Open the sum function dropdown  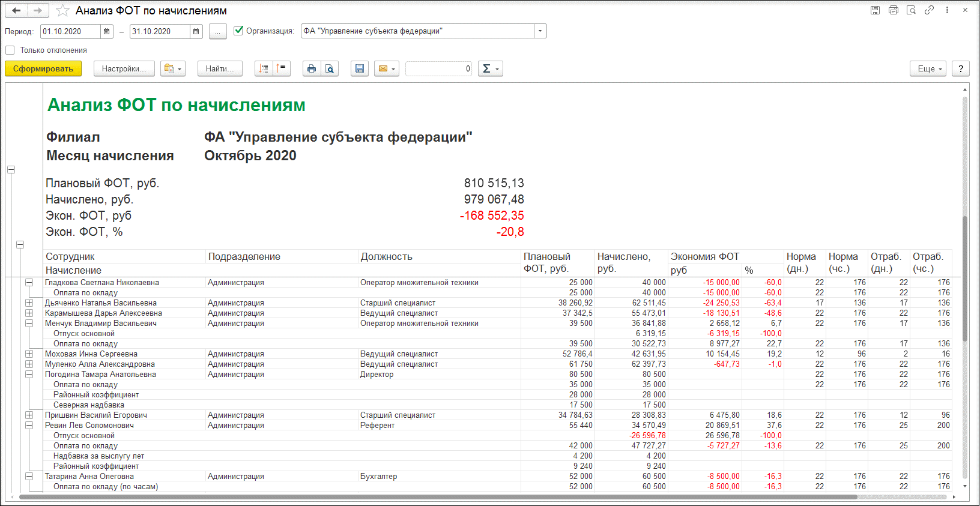pos(491,68)
